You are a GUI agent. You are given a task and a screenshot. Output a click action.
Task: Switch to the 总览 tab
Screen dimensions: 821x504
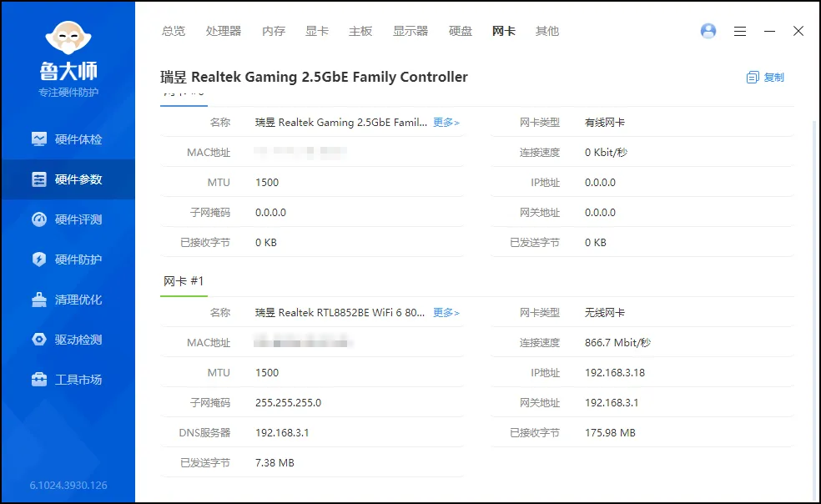(x=174, y=31)
